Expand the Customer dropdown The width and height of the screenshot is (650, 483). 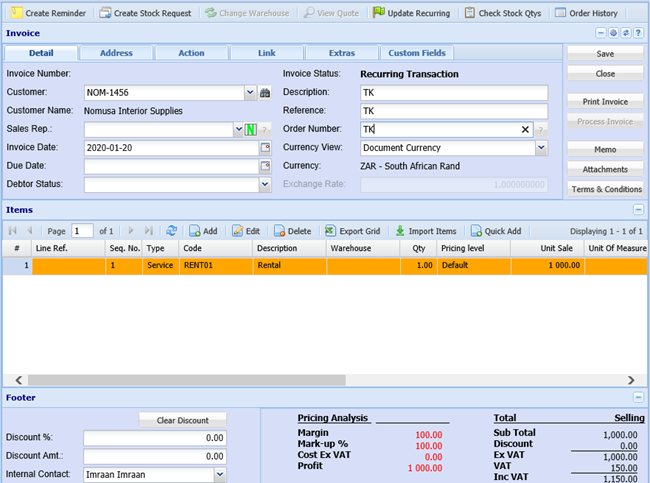pyautogui.click(x=250, y=93)
